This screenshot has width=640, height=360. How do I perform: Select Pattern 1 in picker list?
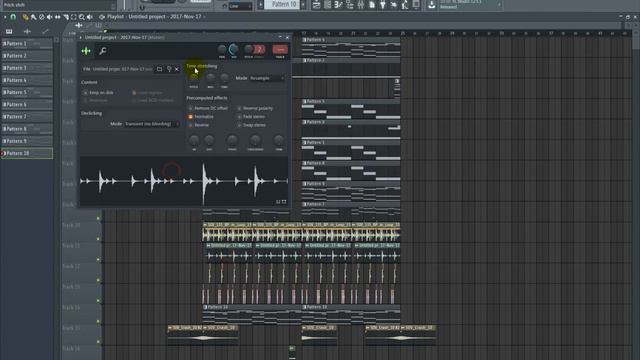click(x=27, y=44)
